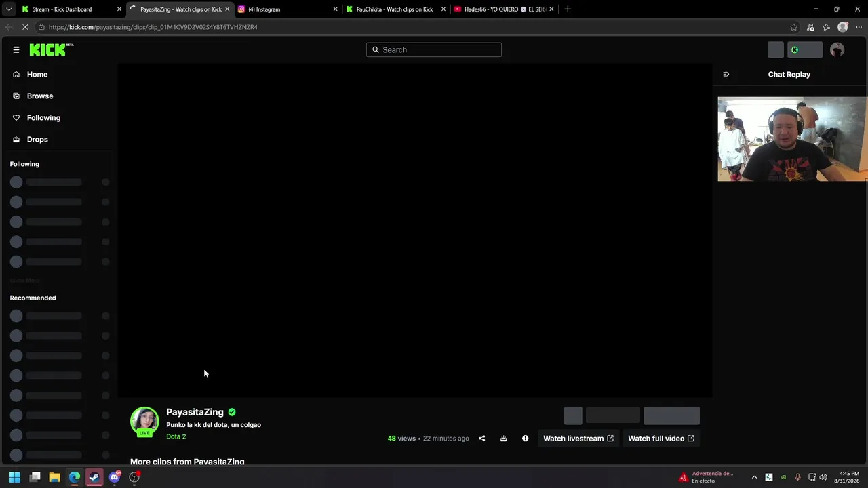The height and width of the screenshot is (488, 868).
Task: Switch to the Instagram tab
Action: coord(288,9)
